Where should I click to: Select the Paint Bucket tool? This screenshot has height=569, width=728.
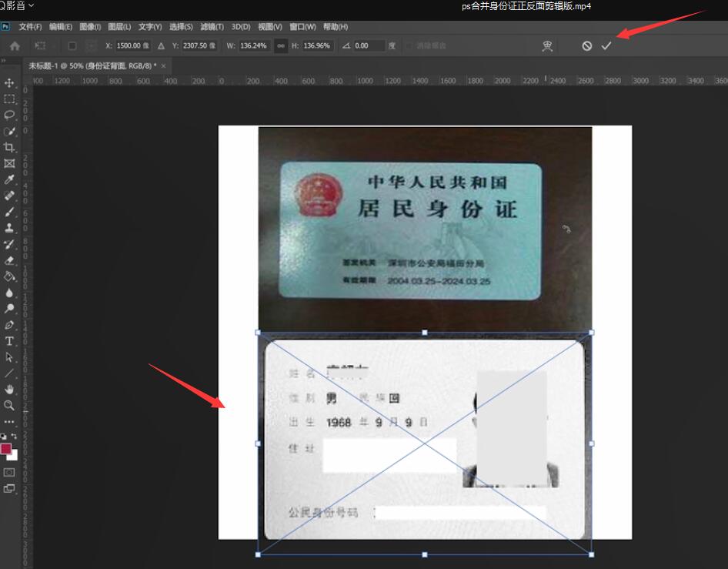click(x=8, y=277)
